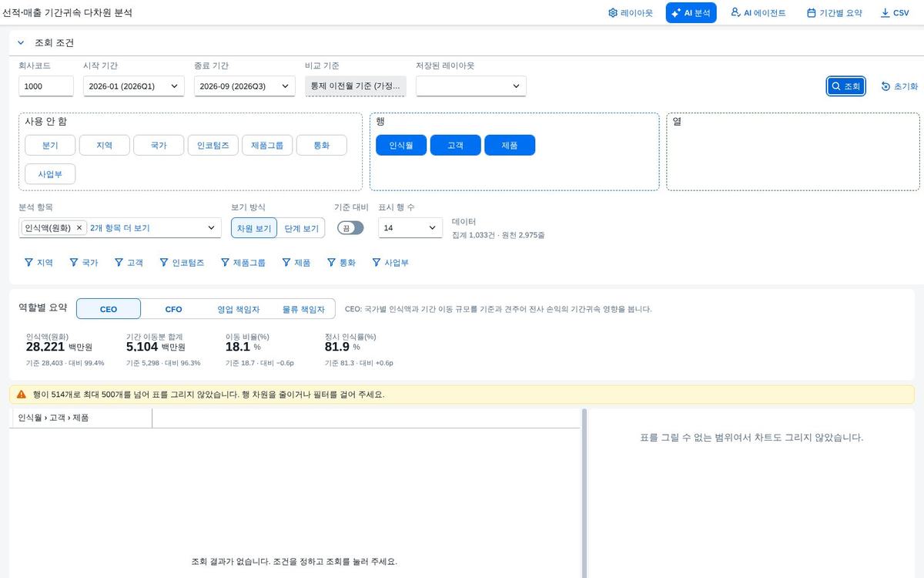Click the table and chart panel splitter
This screenshot has height=578, width=924.
coord(584,493)
